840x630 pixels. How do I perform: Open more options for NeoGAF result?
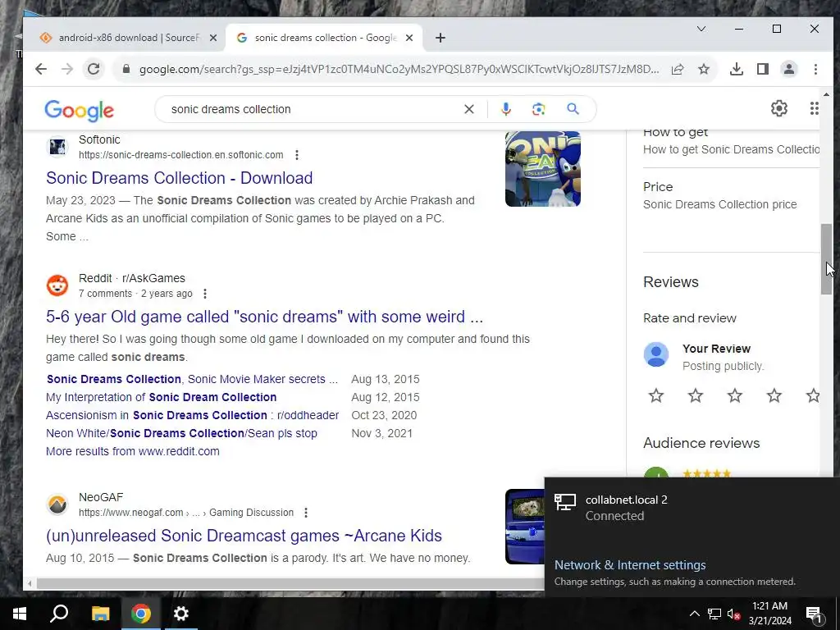tap(306, 513)
